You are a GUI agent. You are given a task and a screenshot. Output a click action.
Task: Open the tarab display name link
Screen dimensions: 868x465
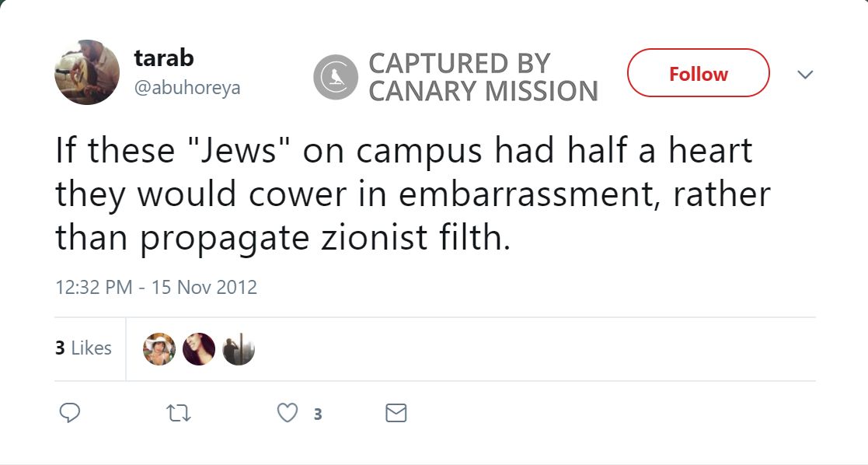point(164,58)
